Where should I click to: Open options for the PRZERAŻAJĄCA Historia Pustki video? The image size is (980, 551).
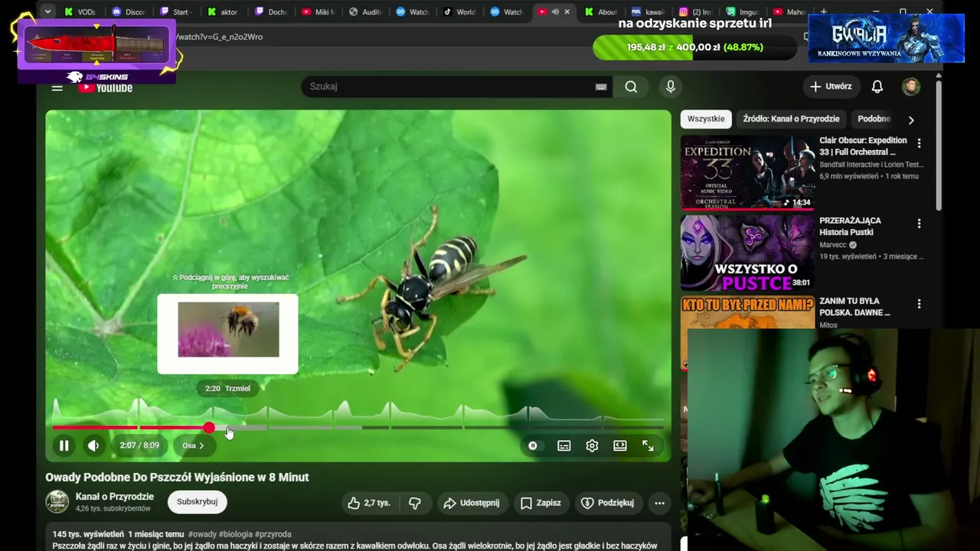pos(920,223)
